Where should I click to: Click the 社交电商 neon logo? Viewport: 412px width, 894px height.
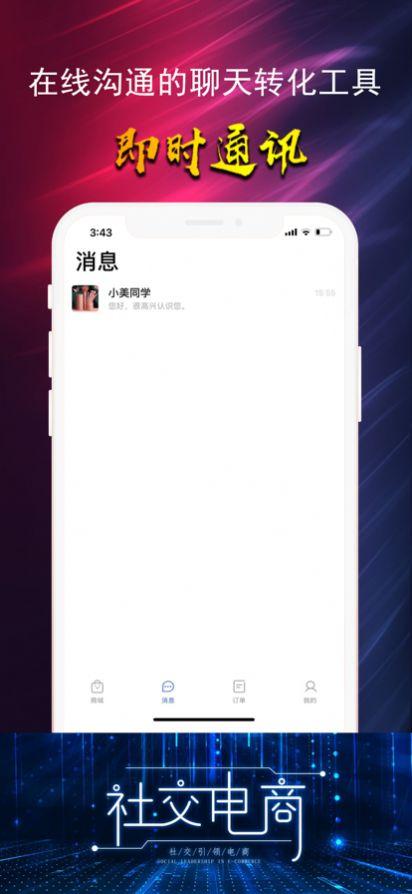click(206, 806)
